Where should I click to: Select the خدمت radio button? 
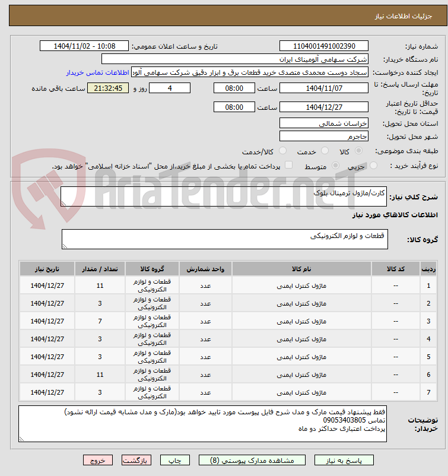tap(325, 151)
